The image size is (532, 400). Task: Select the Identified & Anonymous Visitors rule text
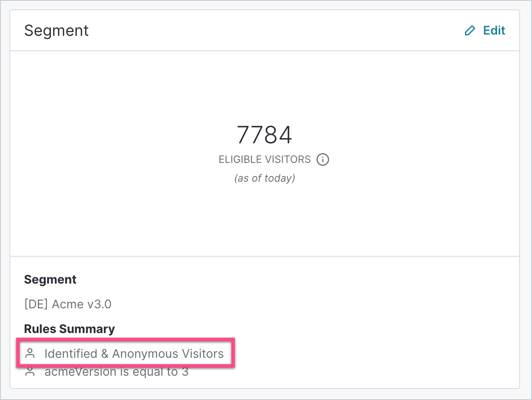pos(134,354)
